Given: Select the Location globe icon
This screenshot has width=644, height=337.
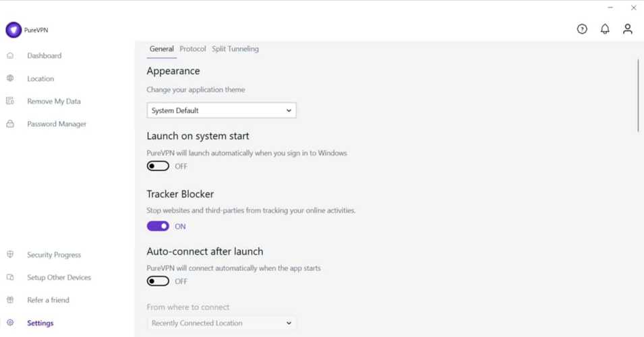Looking at the screenshot, I should click(x=10, y=78).
